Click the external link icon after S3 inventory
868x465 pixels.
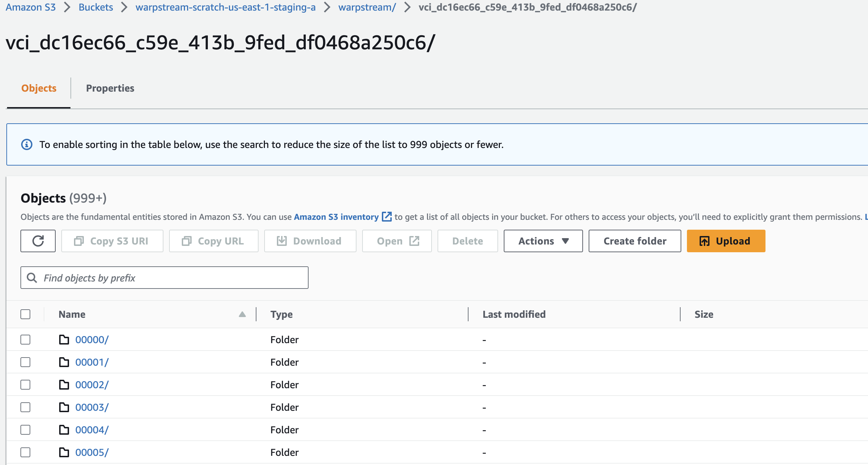(x=386, y=217)
